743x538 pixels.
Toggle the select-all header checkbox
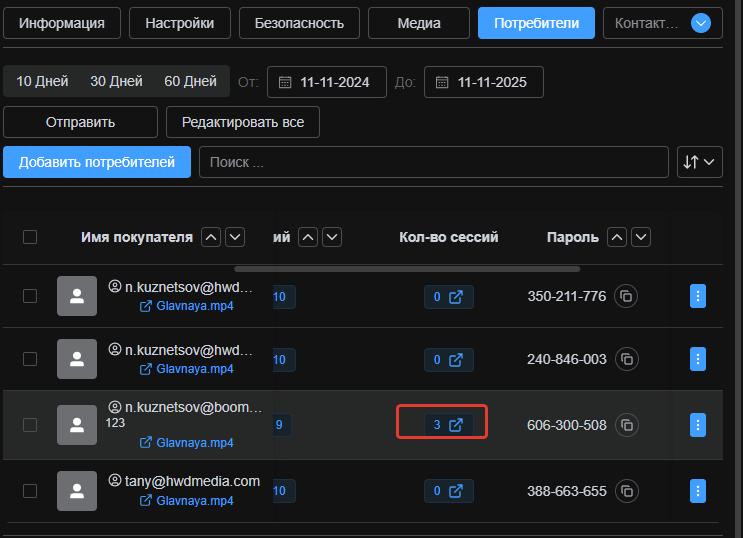(x=30, y=237)
